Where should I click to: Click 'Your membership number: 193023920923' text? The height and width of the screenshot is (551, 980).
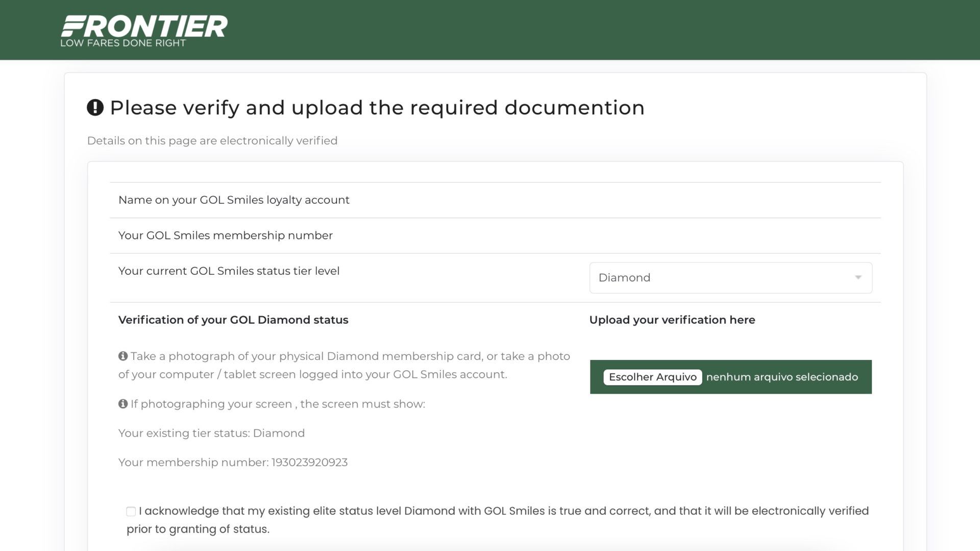(x=233, y=462)
